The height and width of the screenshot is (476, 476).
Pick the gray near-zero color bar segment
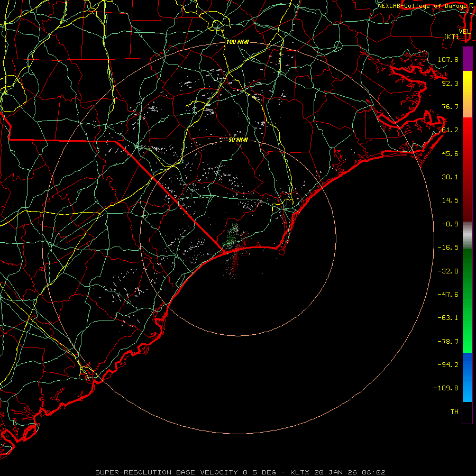[x=467, y=235]
